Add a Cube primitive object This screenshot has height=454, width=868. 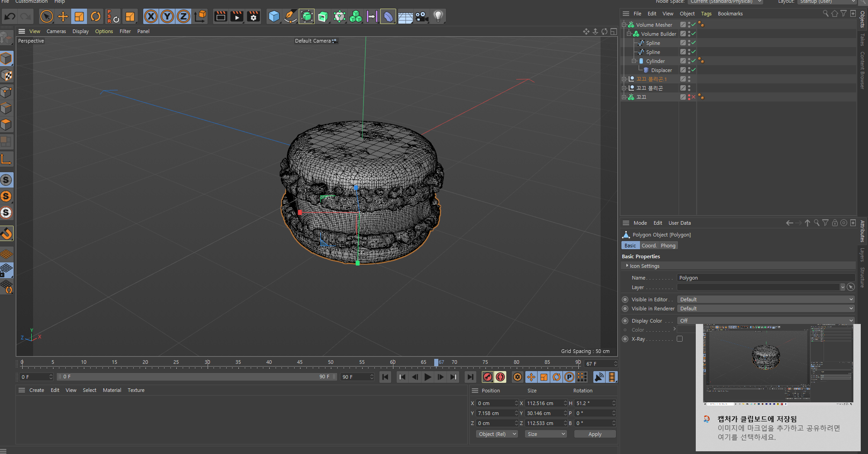pyautogui.click(x=274, y=17)
